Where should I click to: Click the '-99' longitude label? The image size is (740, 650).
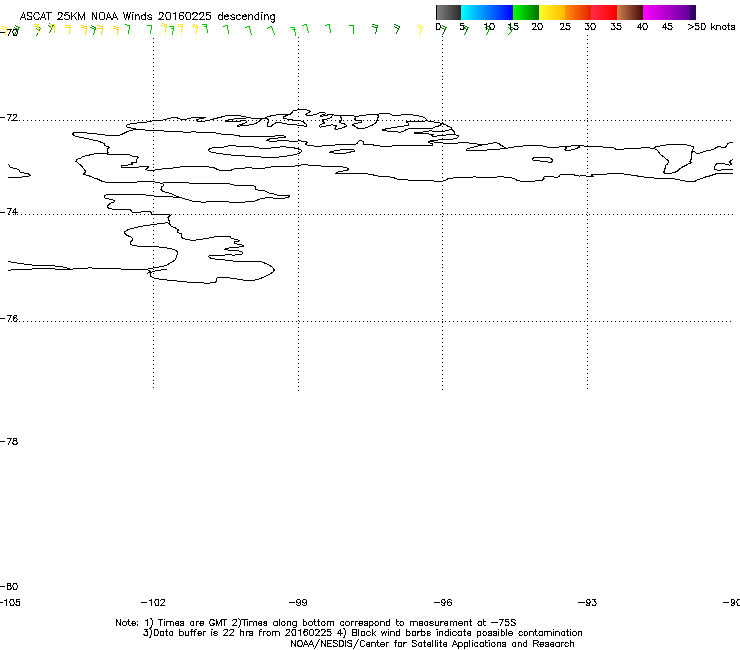(298, 603)
